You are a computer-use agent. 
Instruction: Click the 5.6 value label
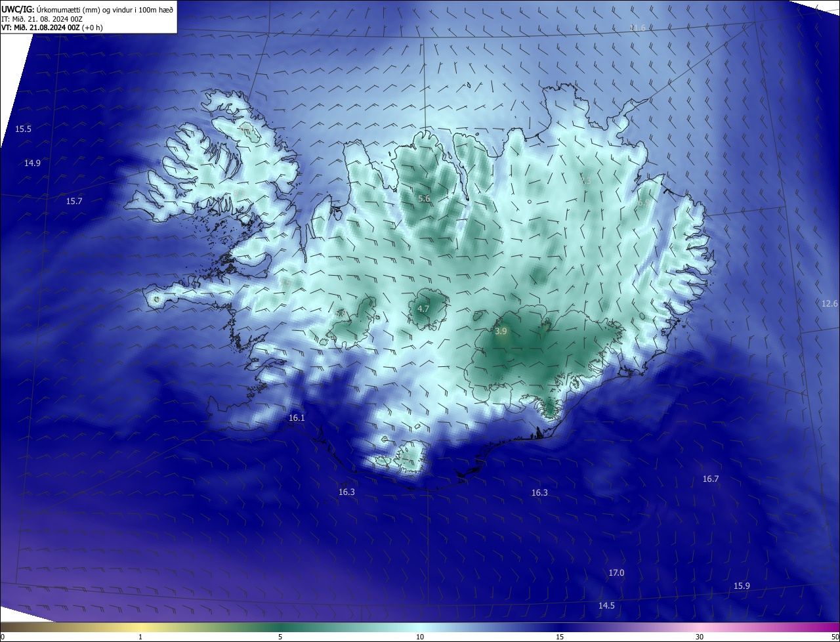(424, 199)
